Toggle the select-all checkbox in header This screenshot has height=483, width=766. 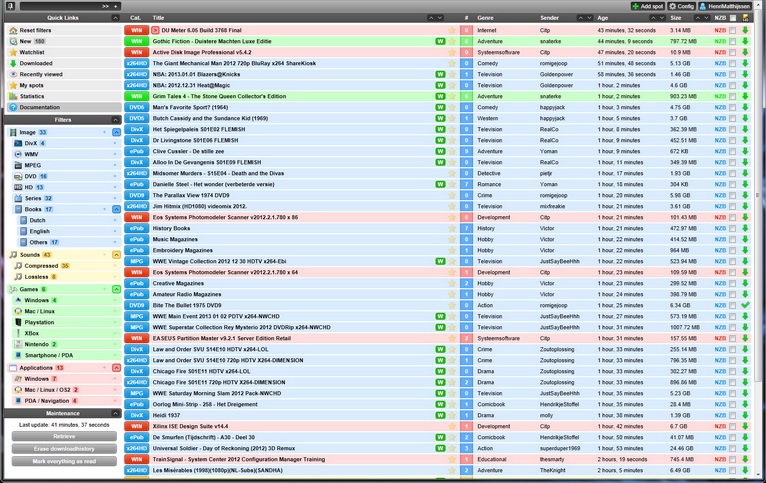(x=733, y=18)
